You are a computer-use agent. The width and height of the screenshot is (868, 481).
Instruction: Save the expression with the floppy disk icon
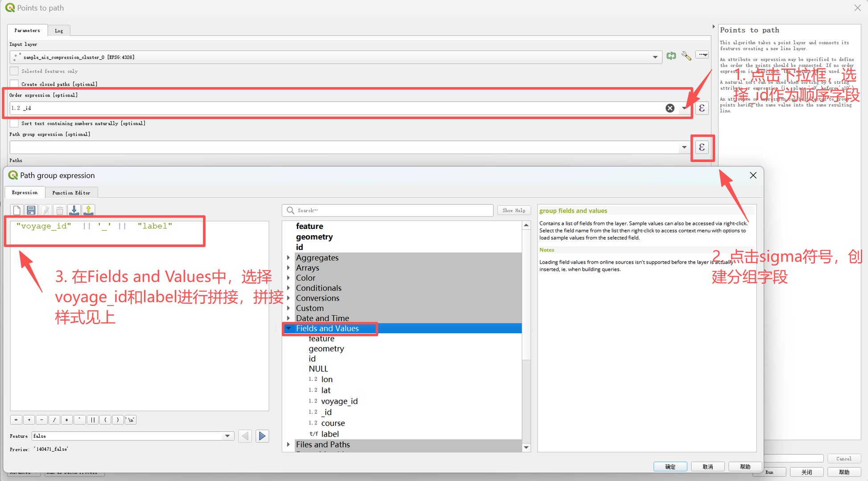(31, 210)
